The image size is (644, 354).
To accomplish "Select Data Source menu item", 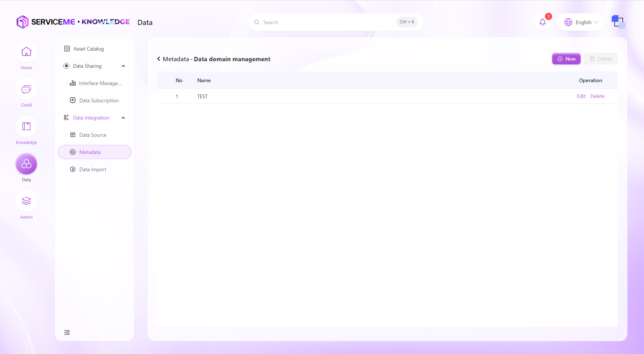I will point(93,135).
